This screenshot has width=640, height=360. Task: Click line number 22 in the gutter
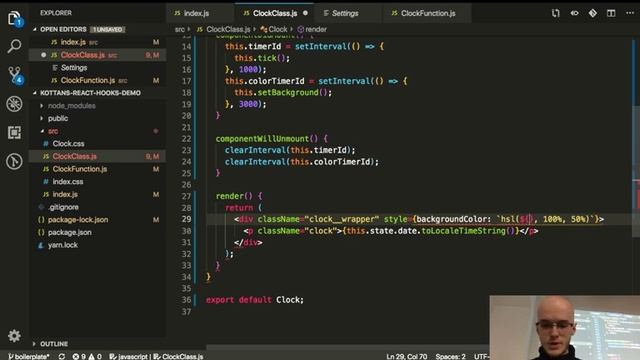point(186,139)
